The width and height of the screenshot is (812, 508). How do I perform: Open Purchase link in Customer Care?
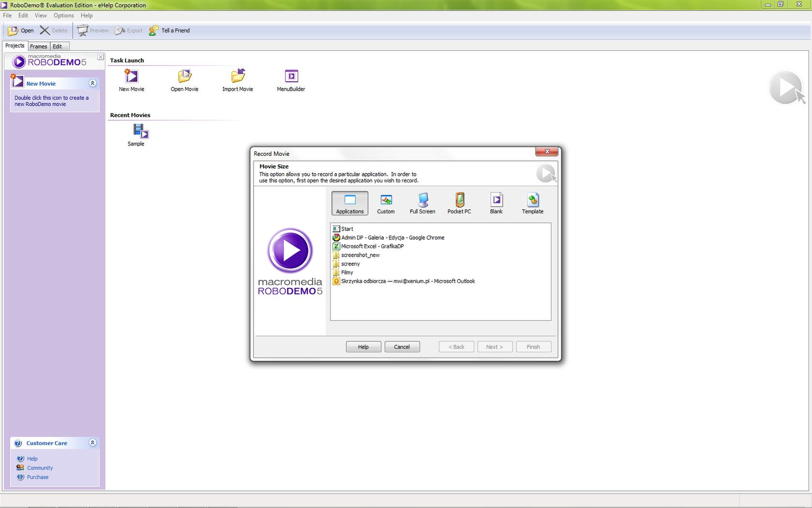[38, 477]
